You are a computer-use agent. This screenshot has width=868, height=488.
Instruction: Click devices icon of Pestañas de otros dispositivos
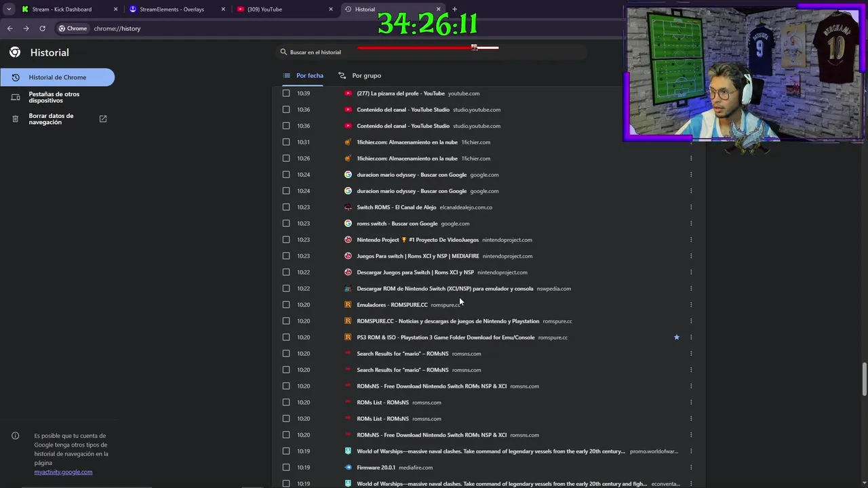[x=15, y=98]
